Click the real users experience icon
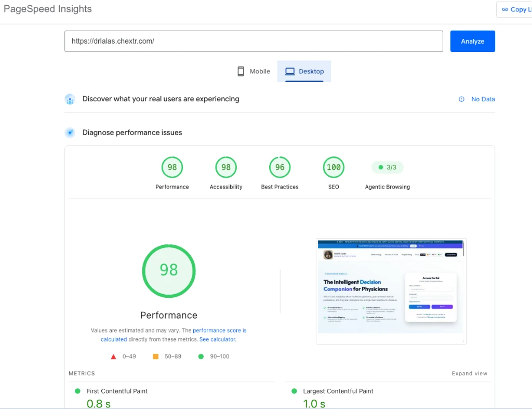The image size is (532, 409). [x=70, y=99]
